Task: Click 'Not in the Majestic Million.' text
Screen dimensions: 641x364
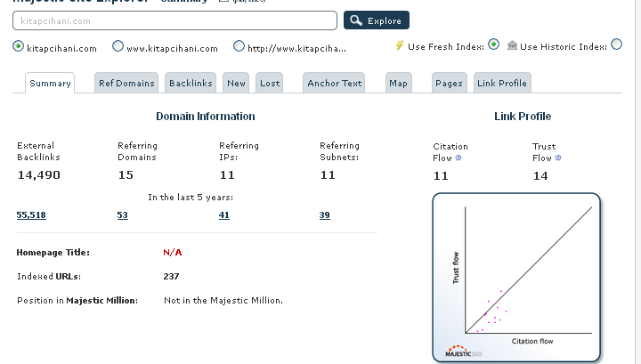Action: coord(223,300)
